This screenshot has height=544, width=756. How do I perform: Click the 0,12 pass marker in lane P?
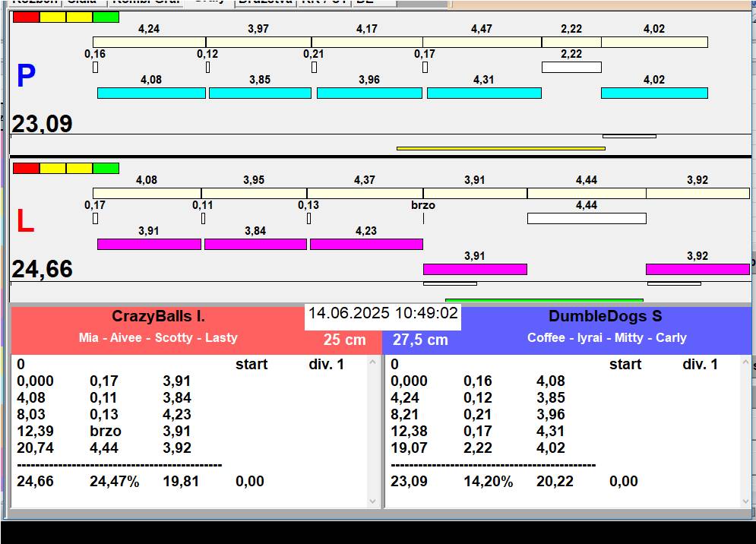pos(207,67)
